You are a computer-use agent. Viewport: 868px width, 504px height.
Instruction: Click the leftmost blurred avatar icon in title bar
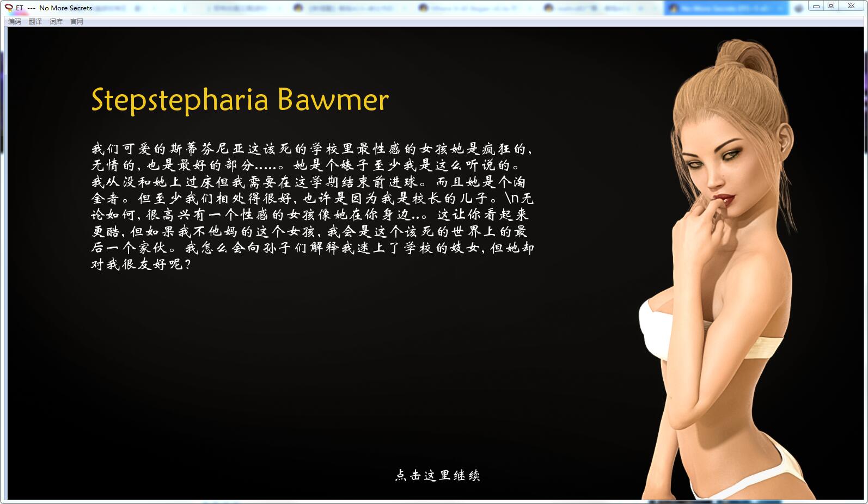pos(298,8)
